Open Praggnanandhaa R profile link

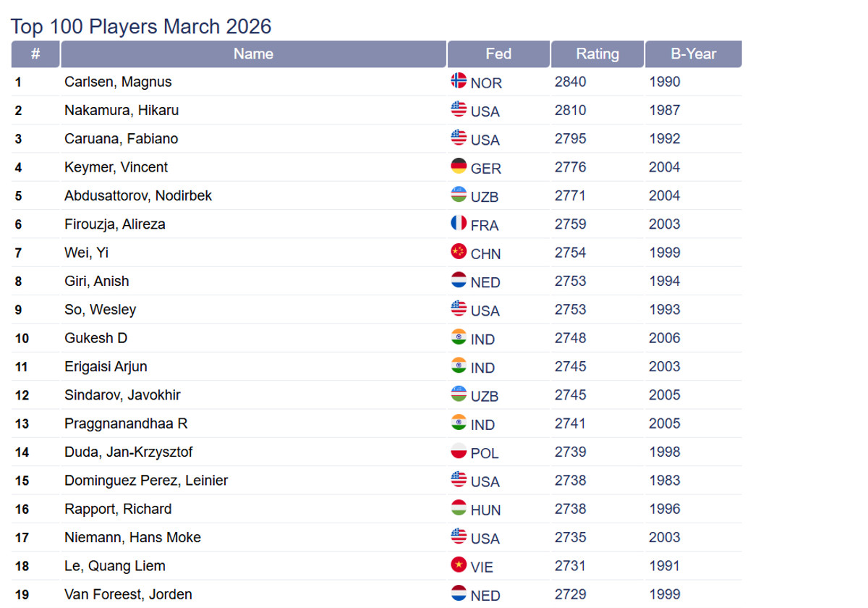[x=126, y=423]
